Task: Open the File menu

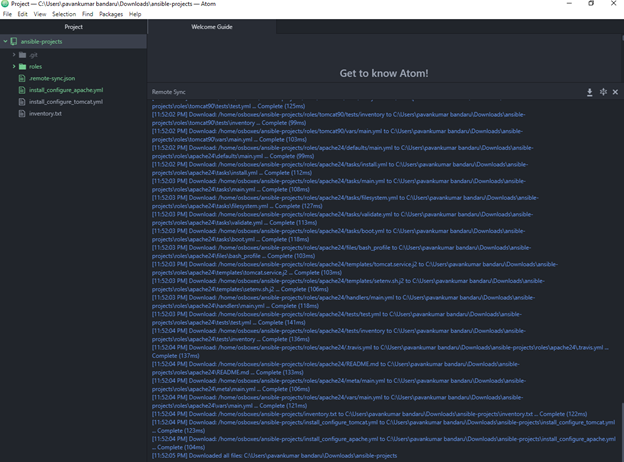Action: (x=7, y=14)
